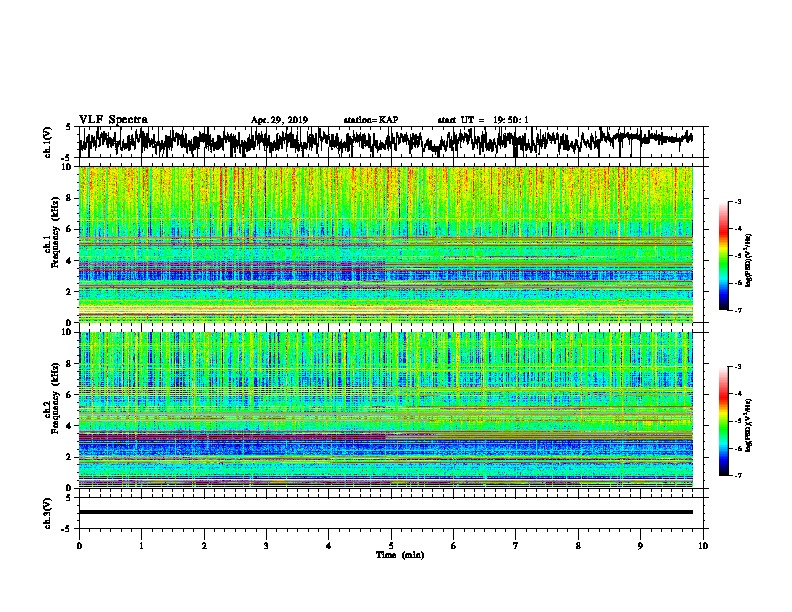The height and width of the screenshot is (612, 792).
Task: Click the "ch.1(V)" waveform axis label
Action: click(x=48, y=142)
